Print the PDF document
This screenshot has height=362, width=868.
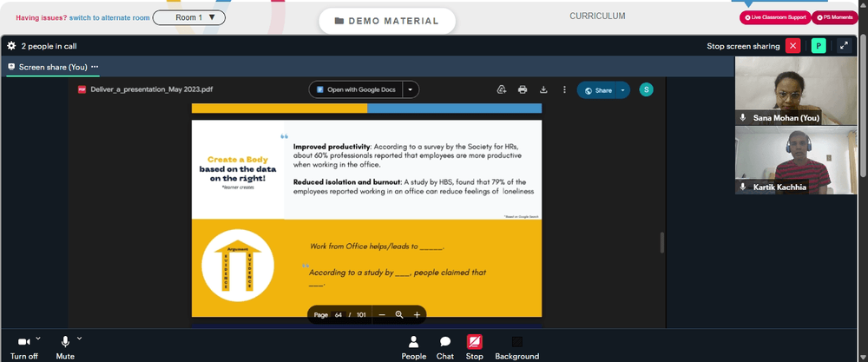point(523,89)
